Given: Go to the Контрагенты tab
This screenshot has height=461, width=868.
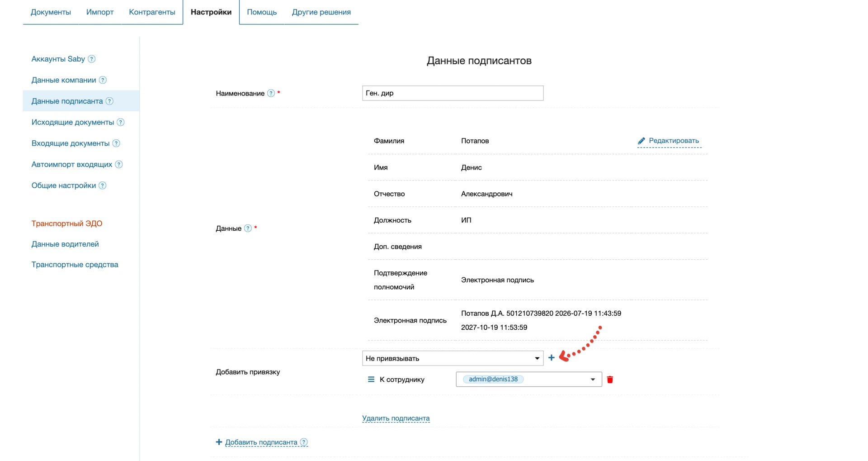Looking at the screenshot, I should pyautogui.click(x=152, y=12).
